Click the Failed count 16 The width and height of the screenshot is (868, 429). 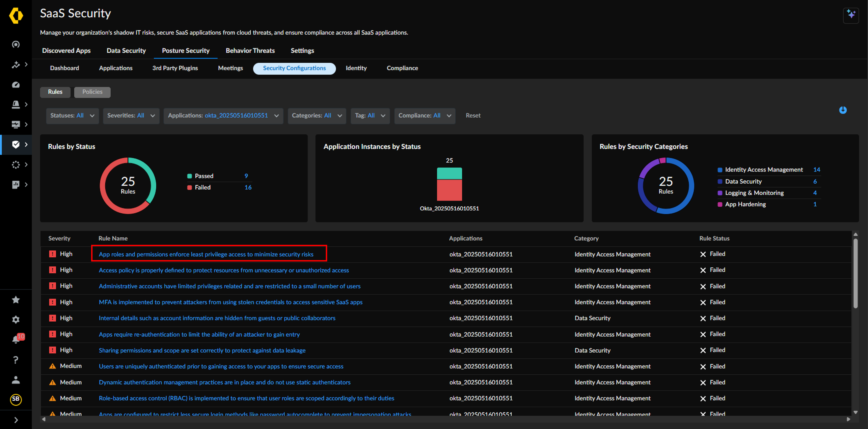(248, 188)
